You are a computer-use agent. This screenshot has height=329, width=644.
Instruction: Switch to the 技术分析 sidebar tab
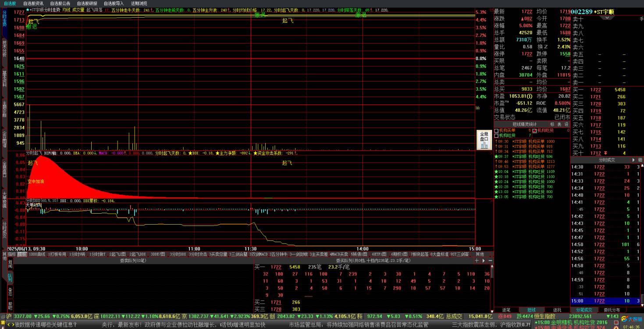click(x=4, y=48)
